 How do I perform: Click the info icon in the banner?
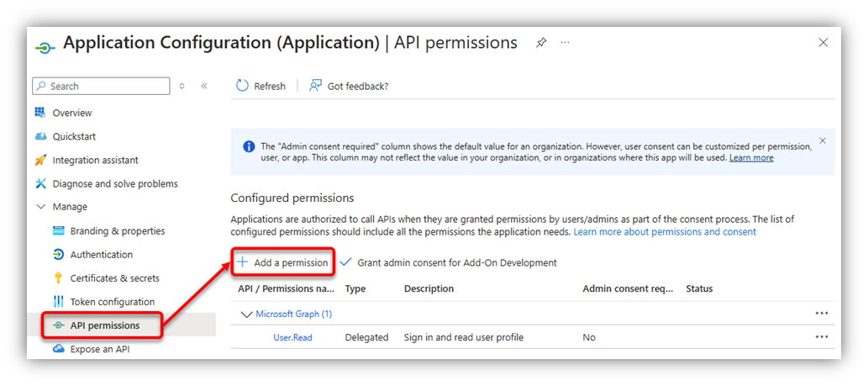click(x=249, y=147)
